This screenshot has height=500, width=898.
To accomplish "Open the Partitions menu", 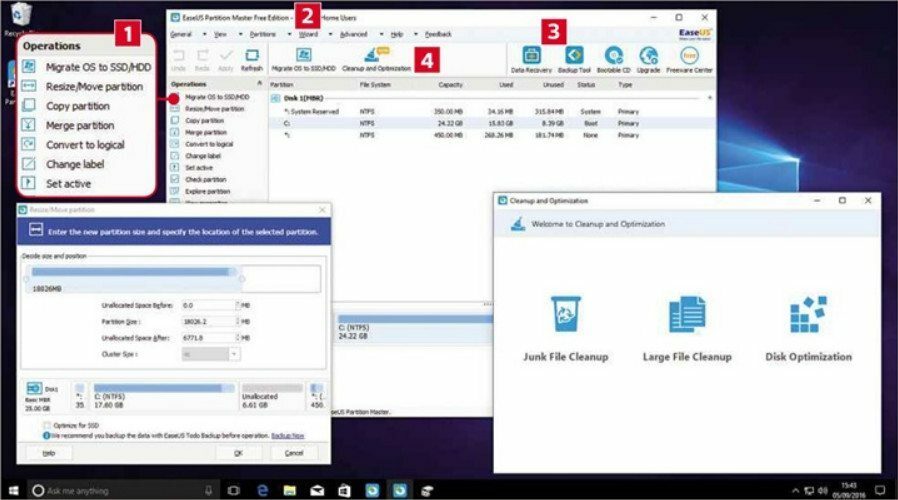I will click(263, 34).
